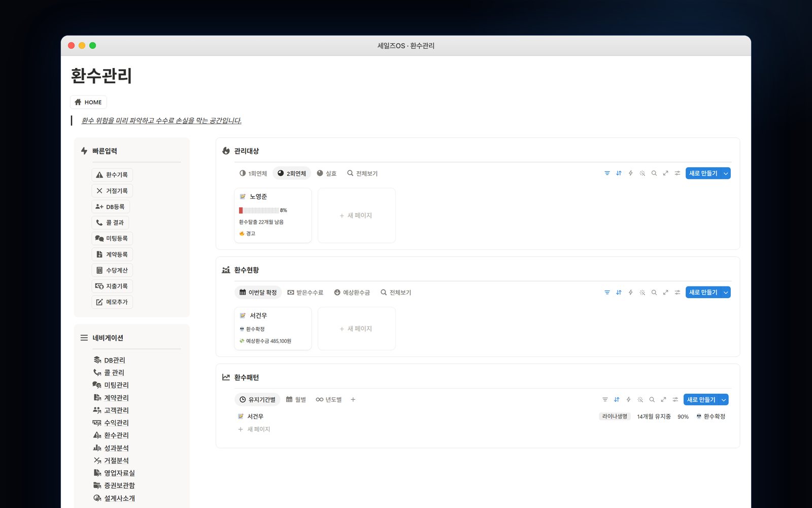Open the DB관리 navigation link
The image size is (812, 508).
[x=109, y=360]
